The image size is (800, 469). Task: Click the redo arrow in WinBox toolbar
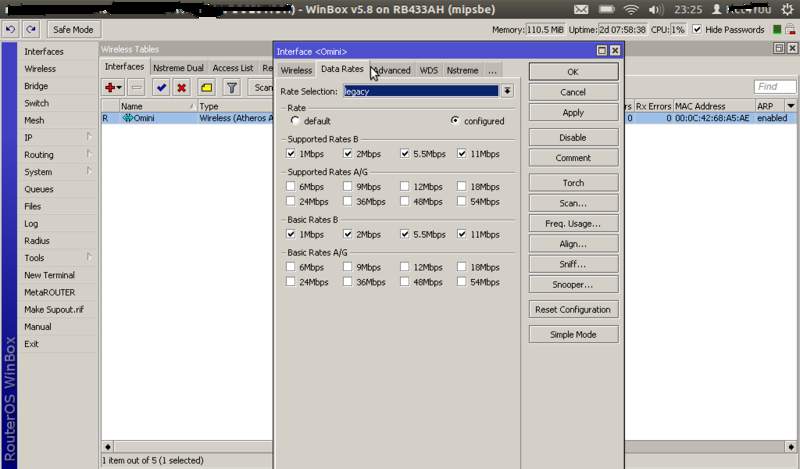(31, 30)
